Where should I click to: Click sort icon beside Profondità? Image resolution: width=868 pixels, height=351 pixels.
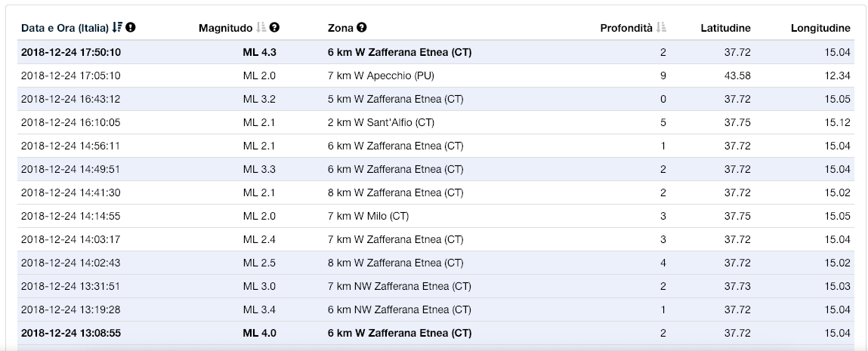pos(662,28)
